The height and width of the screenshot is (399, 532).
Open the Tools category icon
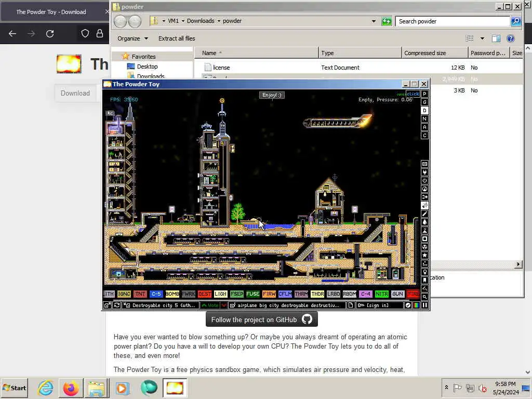(424, 272)
